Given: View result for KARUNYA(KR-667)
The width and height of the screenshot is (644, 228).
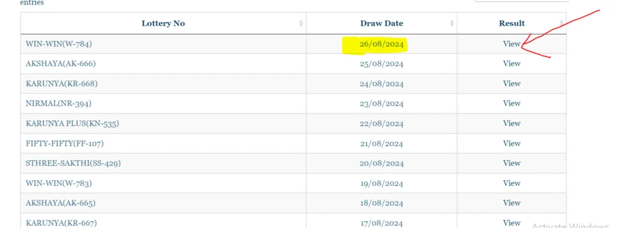Looking at the screenshot, I should pos(512,223).
